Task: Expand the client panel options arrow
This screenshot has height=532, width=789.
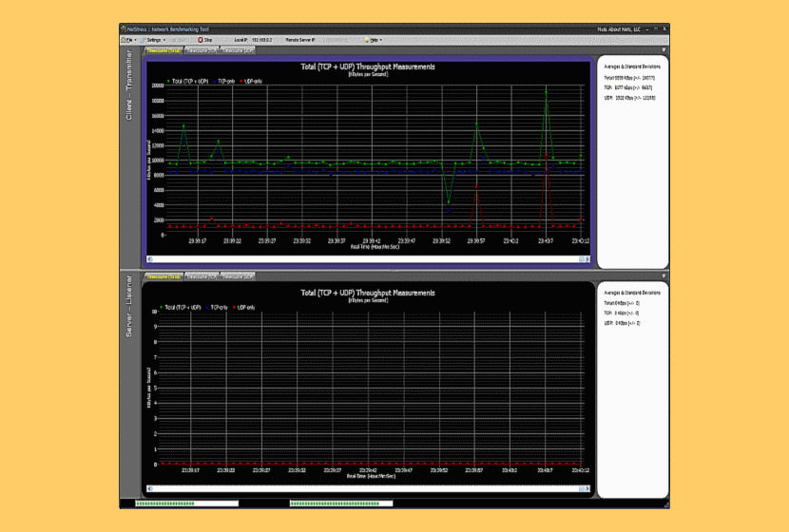Action: coord(664,50)
